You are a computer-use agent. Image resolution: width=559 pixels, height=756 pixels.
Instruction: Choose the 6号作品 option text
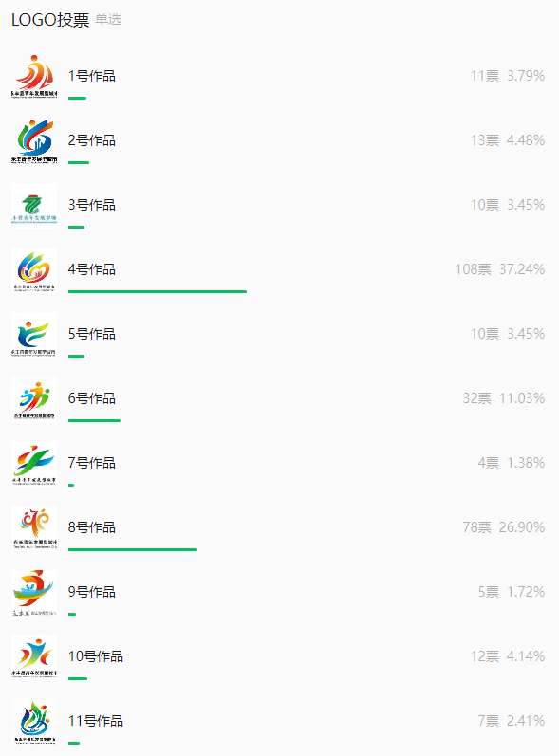[92, 398]
